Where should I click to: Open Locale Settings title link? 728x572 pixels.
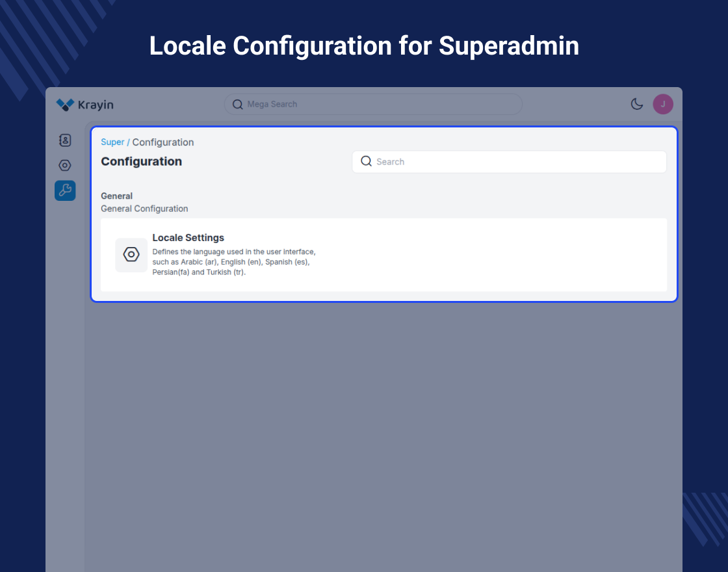tap(188, 238)
